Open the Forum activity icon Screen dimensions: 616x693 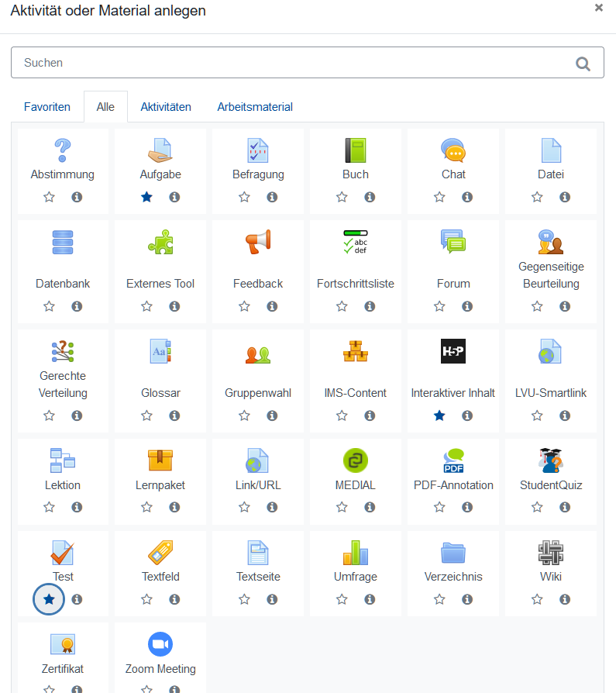pos(453,241)
